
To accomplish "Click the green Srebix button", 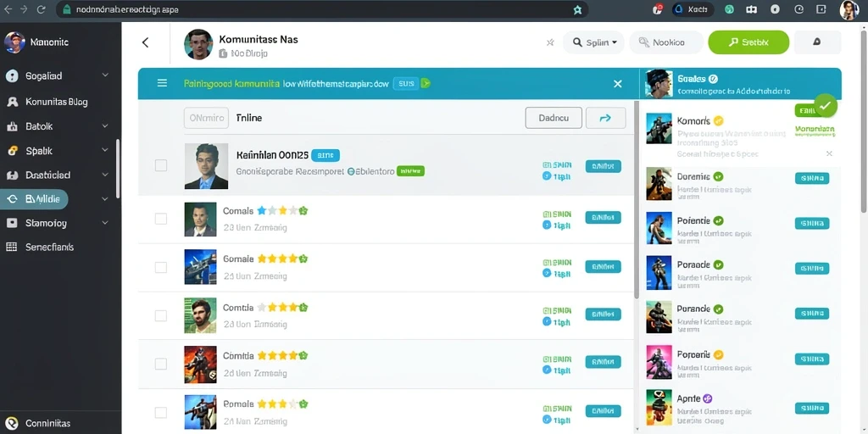I will click(748, 42).
